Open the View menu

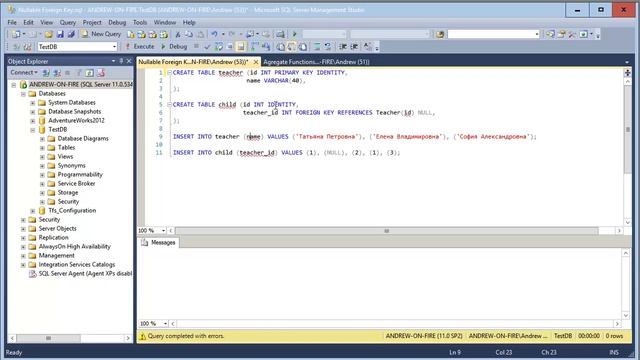tap(47, 22)
